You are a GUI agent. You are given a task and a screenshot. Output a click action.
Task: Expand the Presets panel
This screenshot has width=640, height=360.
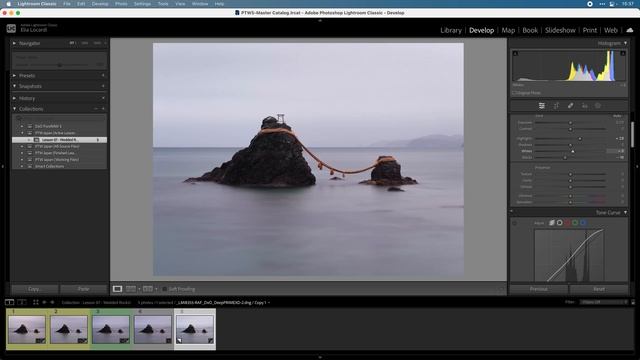coord(14,76)
